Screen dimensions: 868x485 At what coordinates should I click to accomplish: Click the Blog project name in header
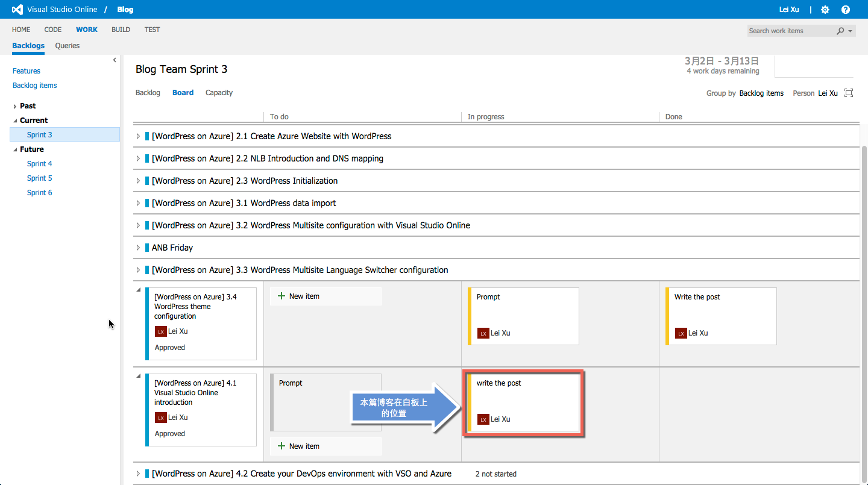(x=125, y=10)
